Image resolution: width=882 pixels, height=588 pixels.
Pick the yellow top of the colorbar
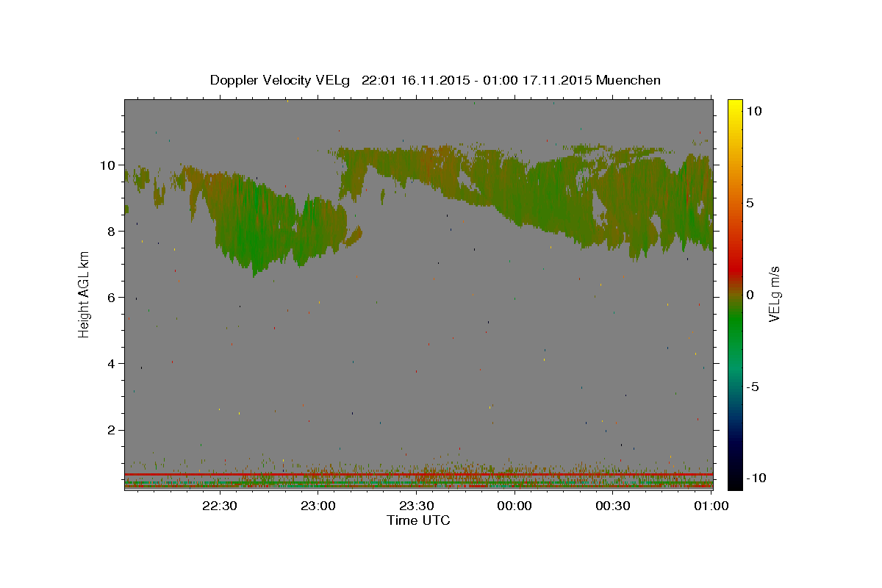coord(734,104)
